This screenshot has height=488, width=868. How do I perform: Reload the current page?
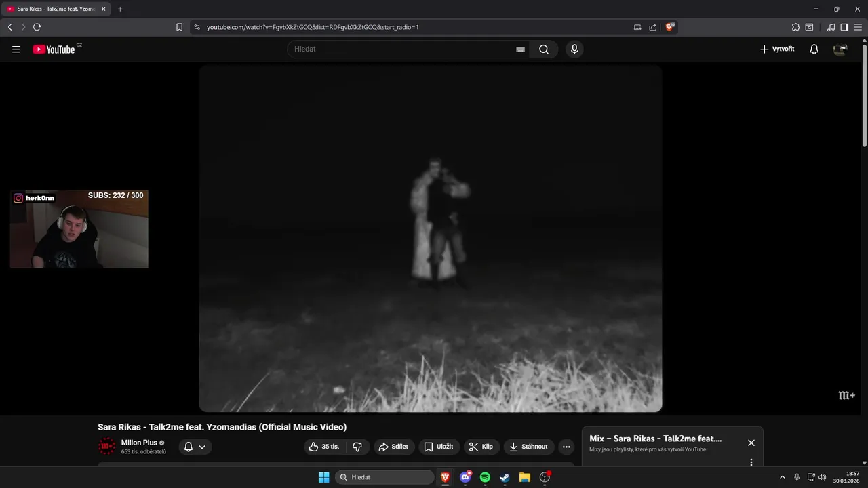pyautogui.click(x=37, y=27)
